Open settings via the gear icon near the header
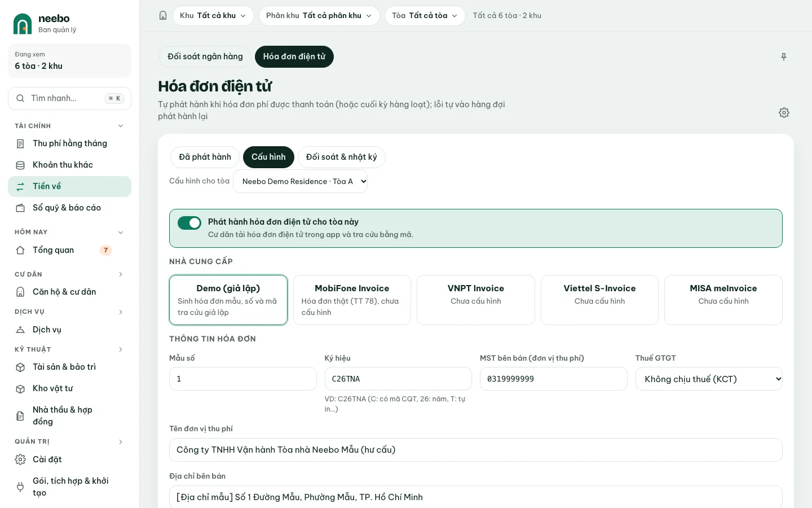Image resolution: width=812 pixels, height=508 pixels. point(784,113)
